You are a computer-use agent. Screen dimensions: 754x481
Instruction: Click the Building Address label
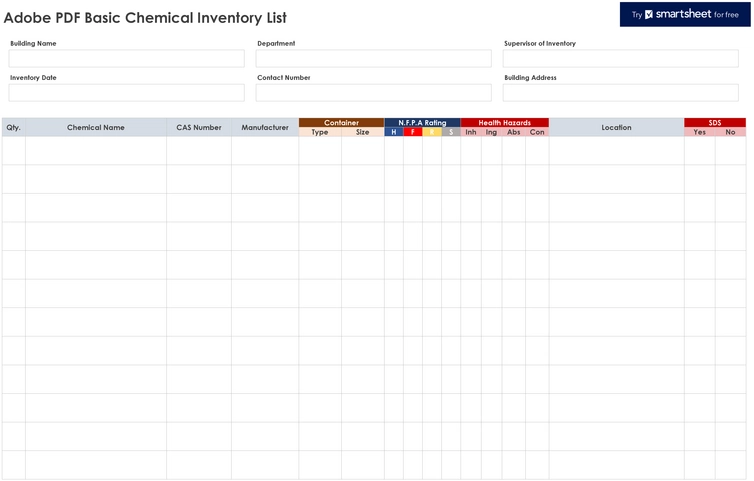(x=530, y=77)
